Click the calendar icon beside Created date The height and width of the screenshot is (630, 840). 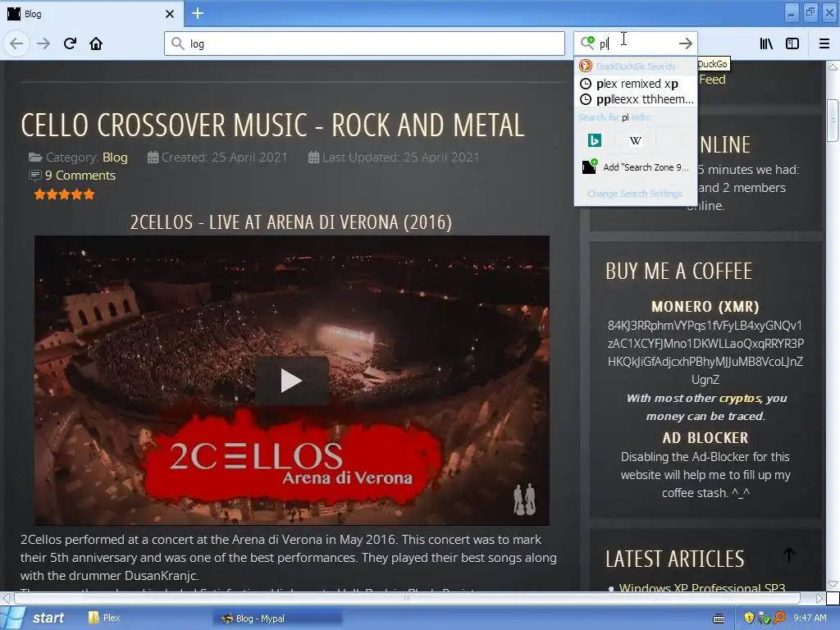153,157
